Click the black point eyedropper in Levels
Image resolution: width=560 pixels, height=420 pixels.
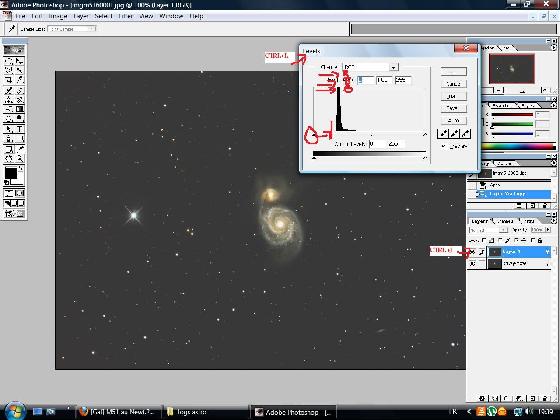tap(443, 134)
